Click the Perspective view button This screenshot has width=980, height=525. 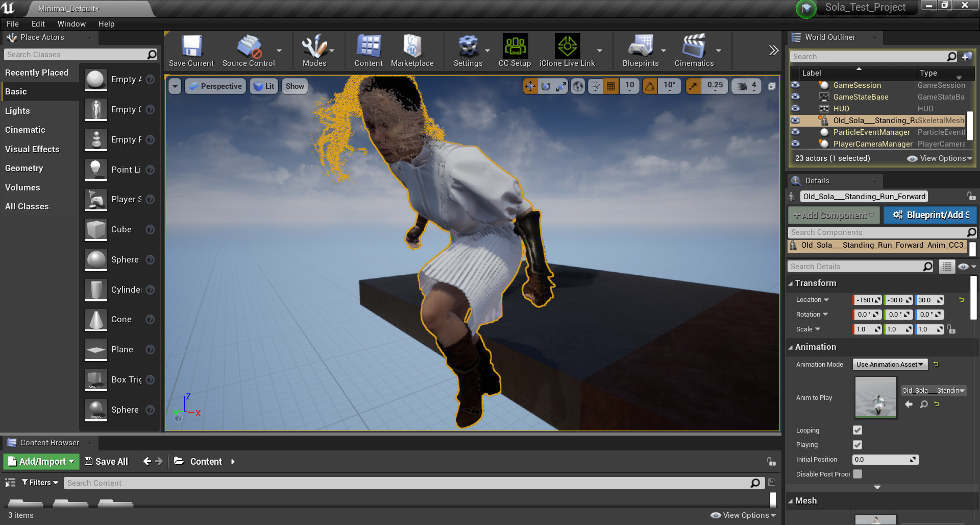tap(215, 86)
